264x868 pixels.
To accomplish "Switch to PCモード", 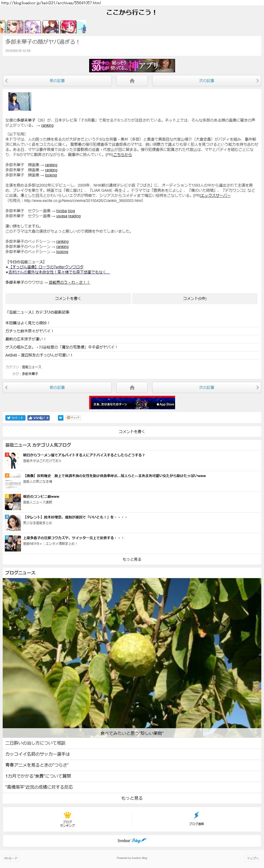I will [x=11, y=858].
